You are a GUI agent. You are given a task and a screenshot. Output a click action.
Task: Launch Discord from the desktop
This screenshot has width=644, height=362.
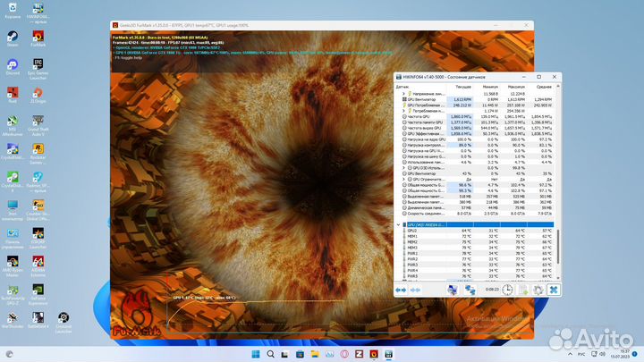13,67
